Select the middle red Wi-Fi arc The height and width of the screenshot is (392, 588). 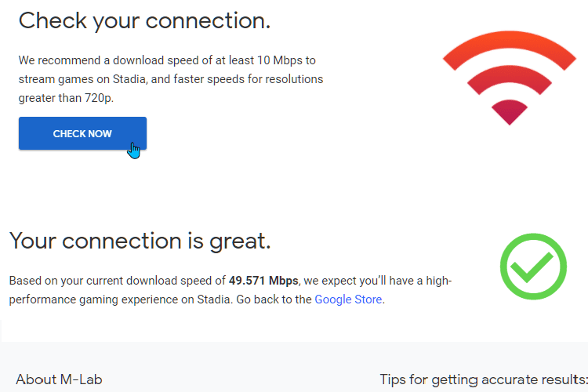point(510,77)
